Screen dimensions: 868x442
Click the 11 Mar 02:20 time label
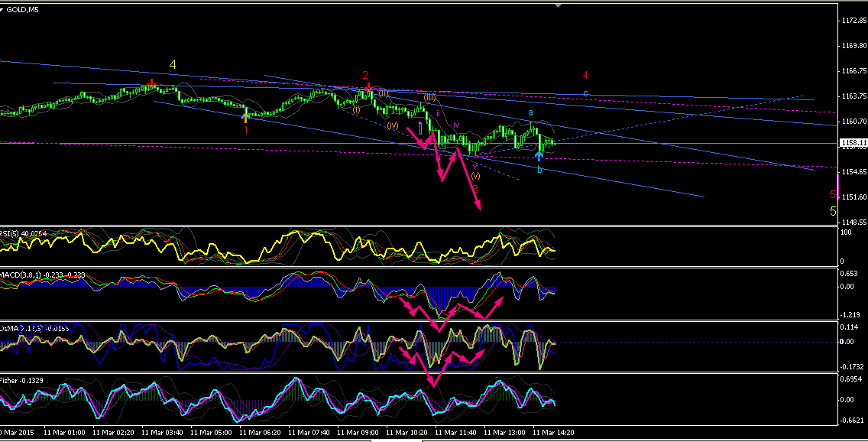pyautogui.click(x=114, y=433)
